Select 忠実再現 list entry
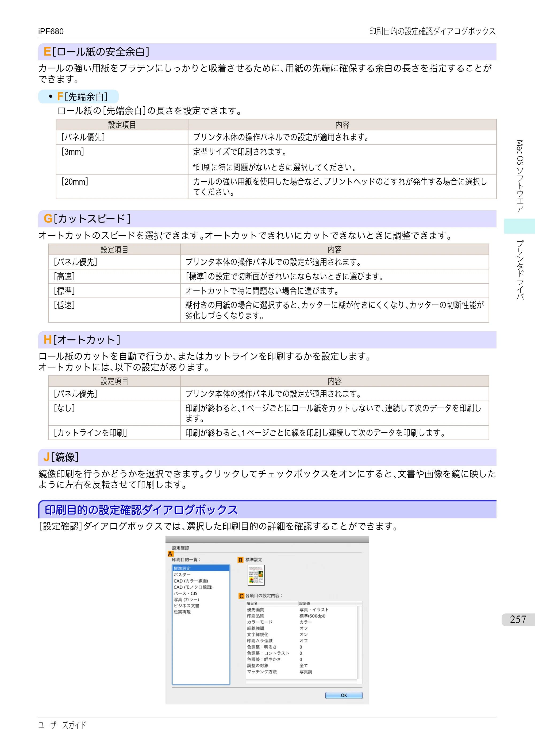Viewport: 535px width, 756px height. point(201,612)
